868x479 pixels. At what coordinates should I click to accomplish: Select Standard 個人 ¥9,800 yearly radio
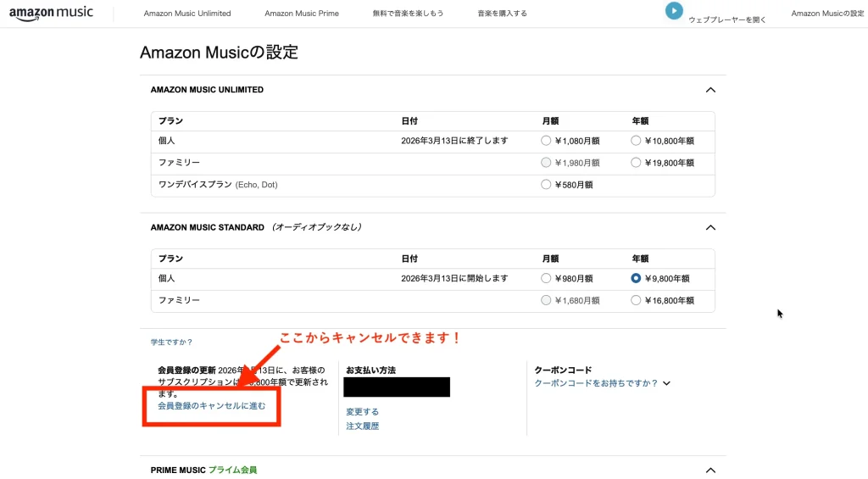point(636,278)
